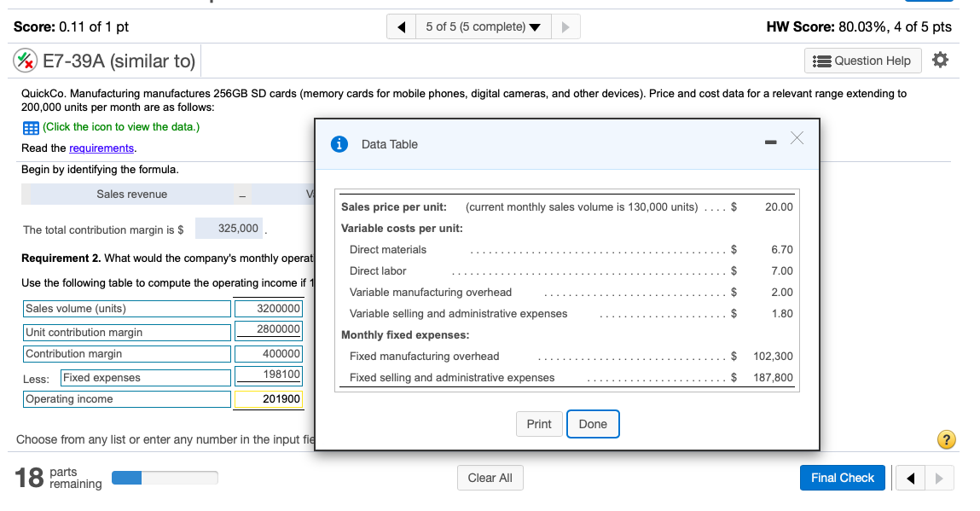Click input containing 3200000
The image size is (980, 511).
click(x=269, y=308)
